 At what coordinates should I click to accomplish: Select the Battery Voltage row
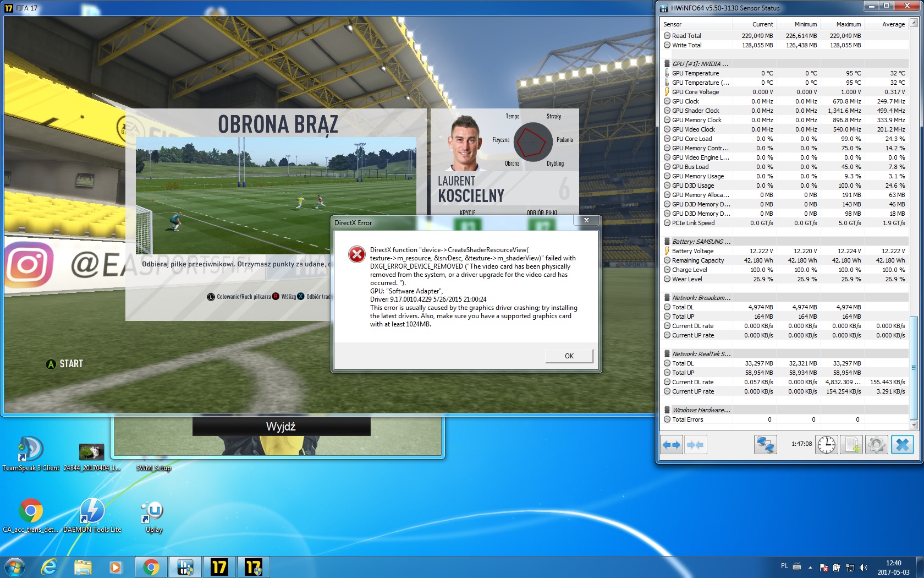click(x=785, y=251)
